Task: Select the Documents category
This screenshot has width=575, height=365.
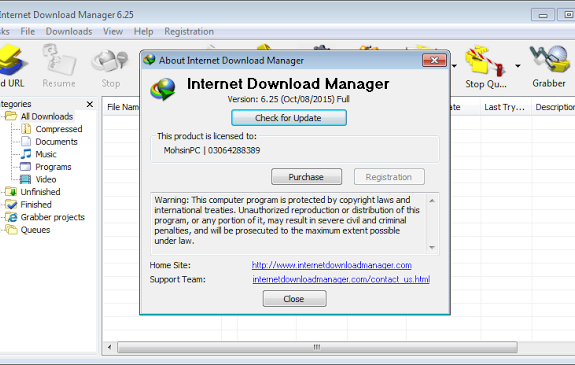Action: pyautogui.click(x=56, y=142)
